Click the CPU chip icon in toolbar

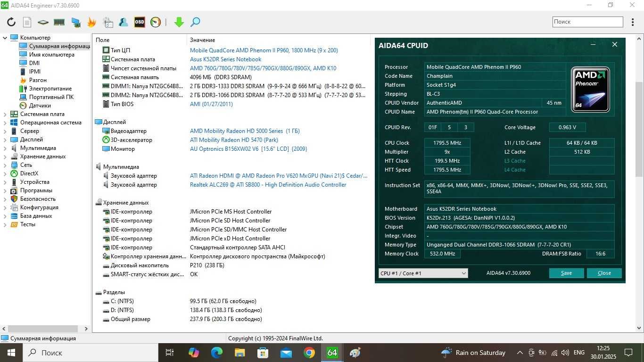point(43,22)
